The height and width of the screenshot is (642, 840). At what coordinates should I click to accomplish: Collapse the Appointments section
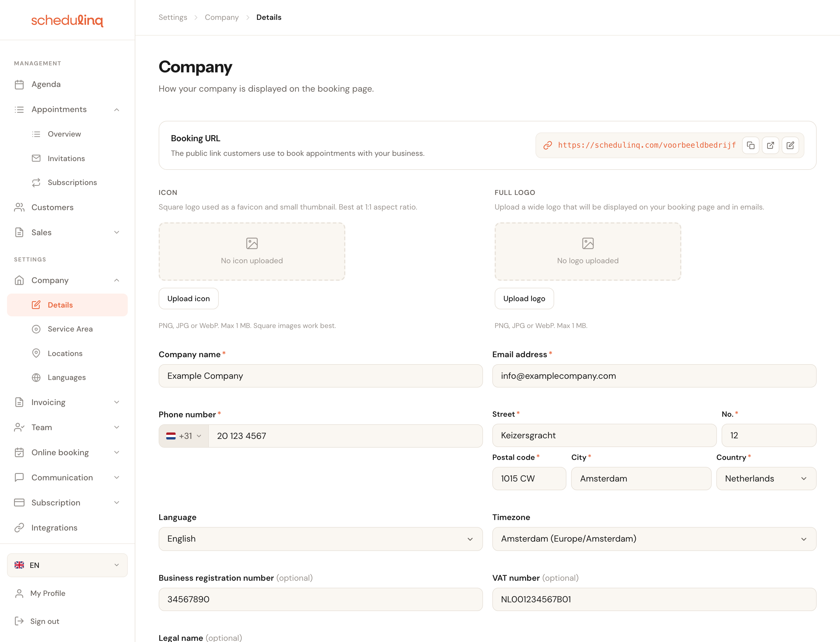point(116,110)
